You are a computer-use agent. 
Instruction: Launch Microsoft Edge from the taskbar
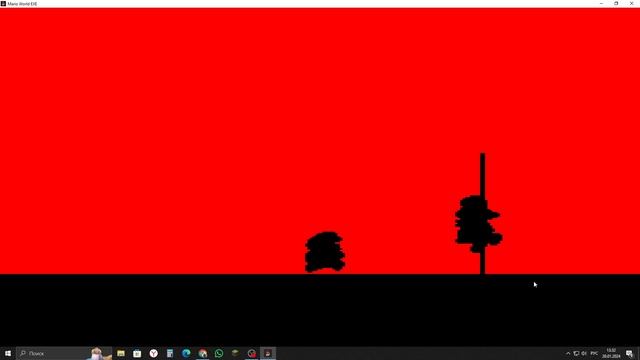186,353
